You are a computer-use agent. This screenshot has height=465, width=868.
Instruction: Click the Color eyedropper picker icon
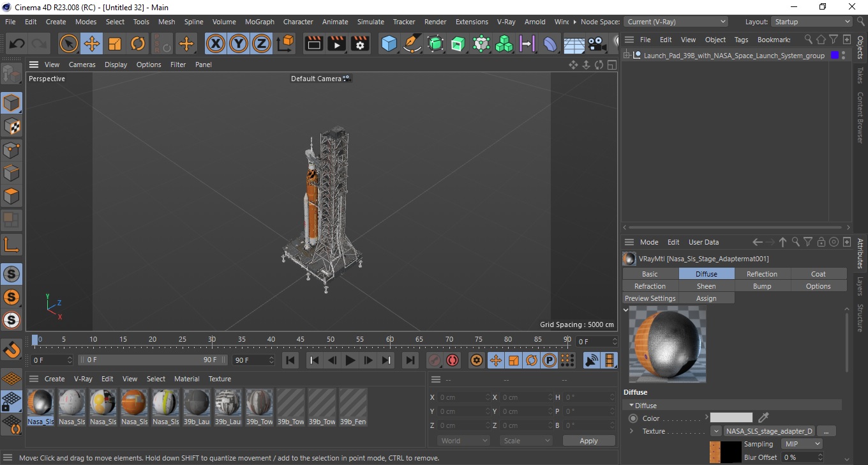(763, 418)
